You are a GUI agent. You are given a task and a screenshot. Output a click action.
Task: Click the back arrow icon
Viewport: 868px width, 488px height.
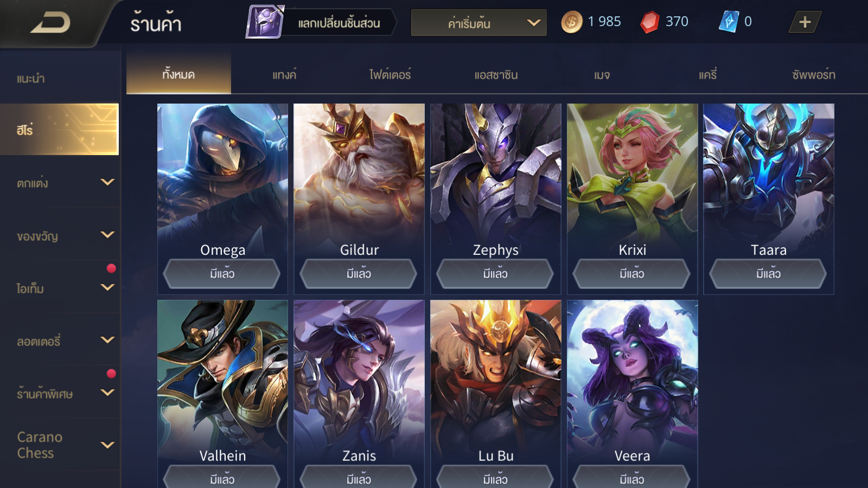[x=50, y=23]
